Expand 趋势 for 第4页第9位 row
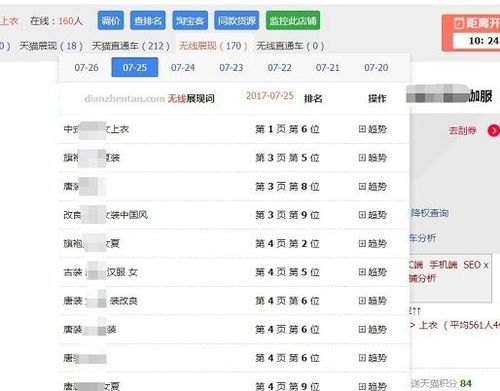The image size is (500, 391). [x=373, y=386]
